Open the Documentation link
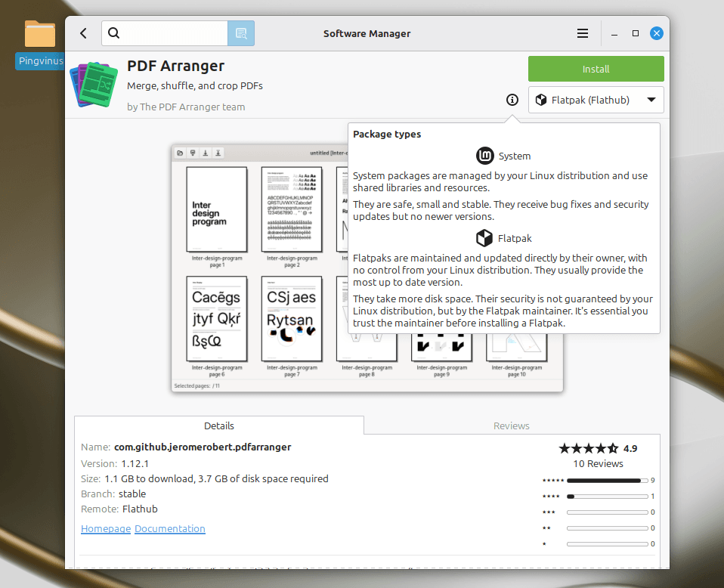The width and height of the screenshot is (724, 588). point(170,529)
